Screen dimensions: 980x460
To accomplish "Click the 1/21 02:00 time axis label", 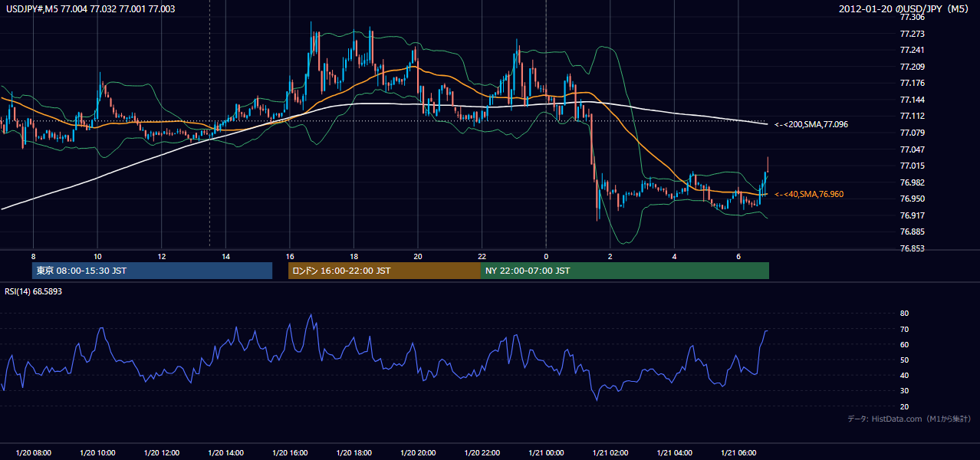I will [610, 453].
